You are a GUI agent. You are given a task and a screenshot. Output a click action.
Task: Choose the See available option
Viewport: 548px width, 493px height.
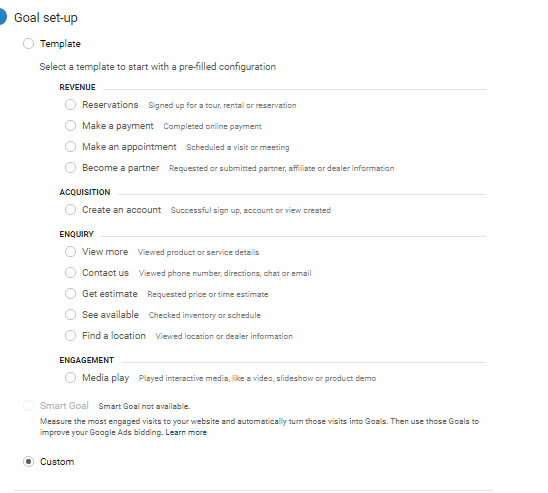pos(70,314)
